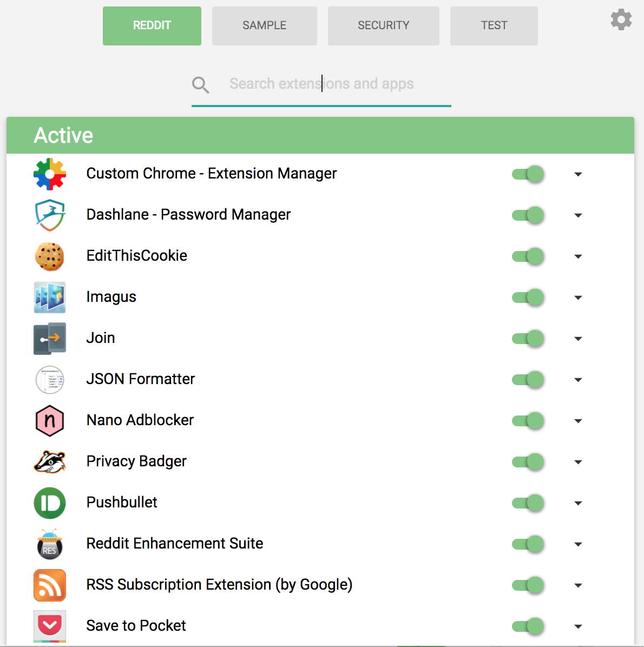Image resolution: width=644 pixels, height=647 pixels.
Task: Expand RSS Subscription Extension arrow
Action: click(578, 585)
